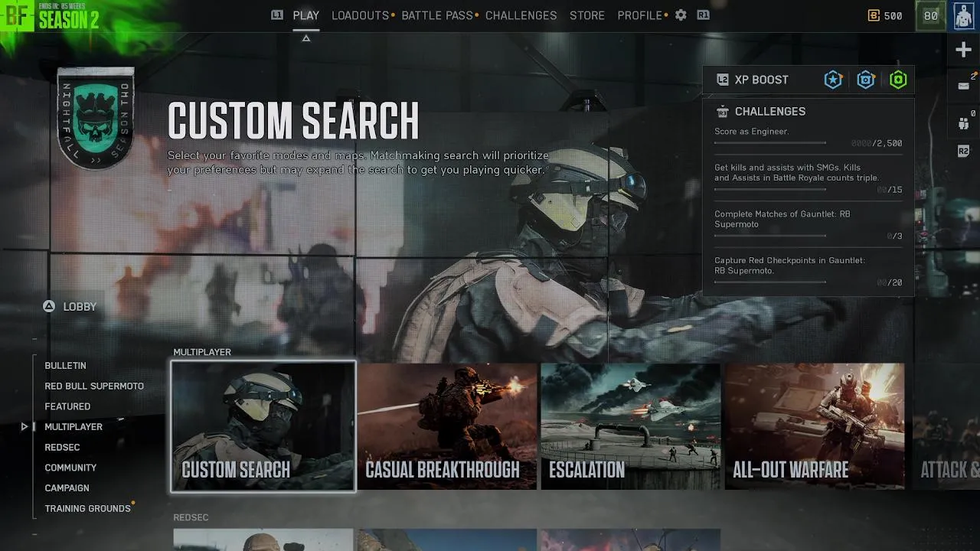Image resolution: width=980 pixels, height=551 pixels.
Task: Click the plus icon to add party members
Action: pos(964,50)
